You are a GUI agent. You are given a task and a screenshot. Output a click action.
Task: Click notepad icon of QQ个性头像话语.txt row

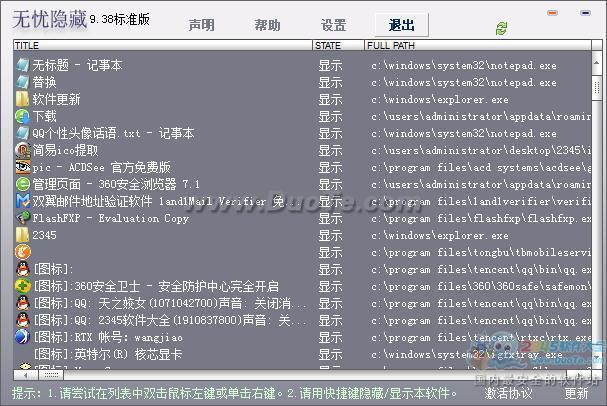[x=22, y=133]
